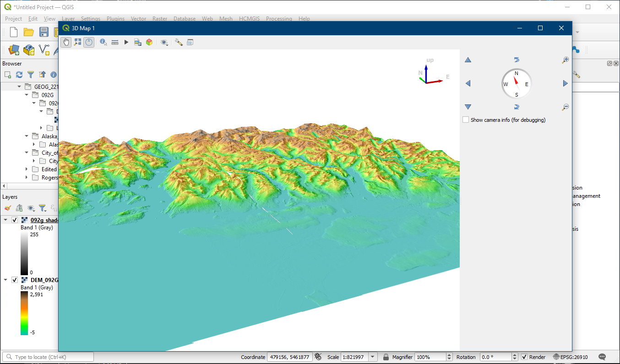Select the Camera Control hand tool
Screen dimensions: 620x364
(x=66, y=42)
